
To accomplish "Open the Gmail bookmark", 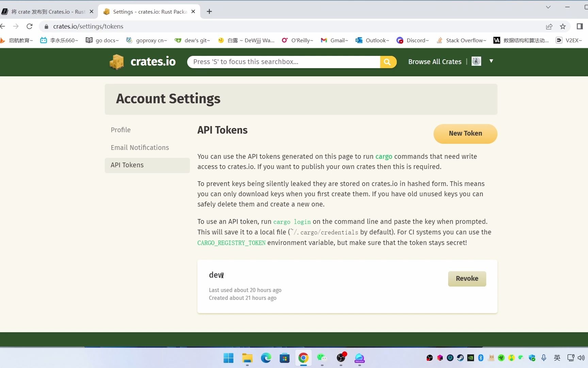I will (x=334, y=40).
